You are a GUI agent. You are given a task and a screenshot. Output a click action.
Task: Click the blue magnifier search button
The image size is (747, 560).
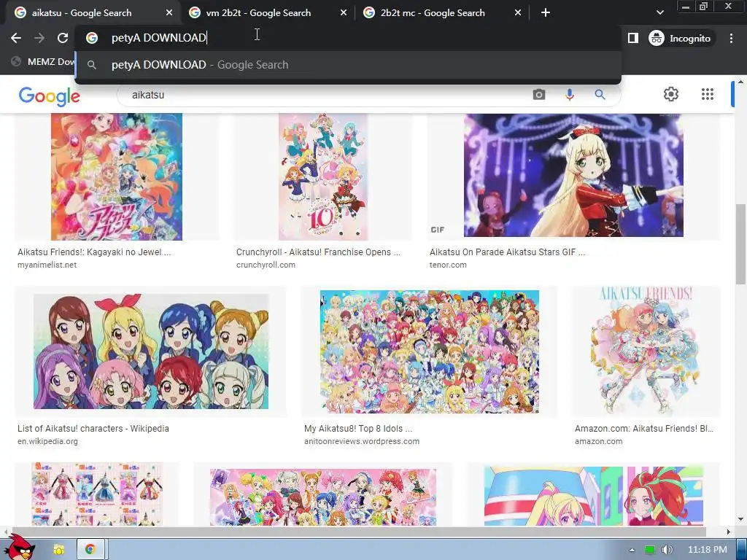click(x=600, y=95)
